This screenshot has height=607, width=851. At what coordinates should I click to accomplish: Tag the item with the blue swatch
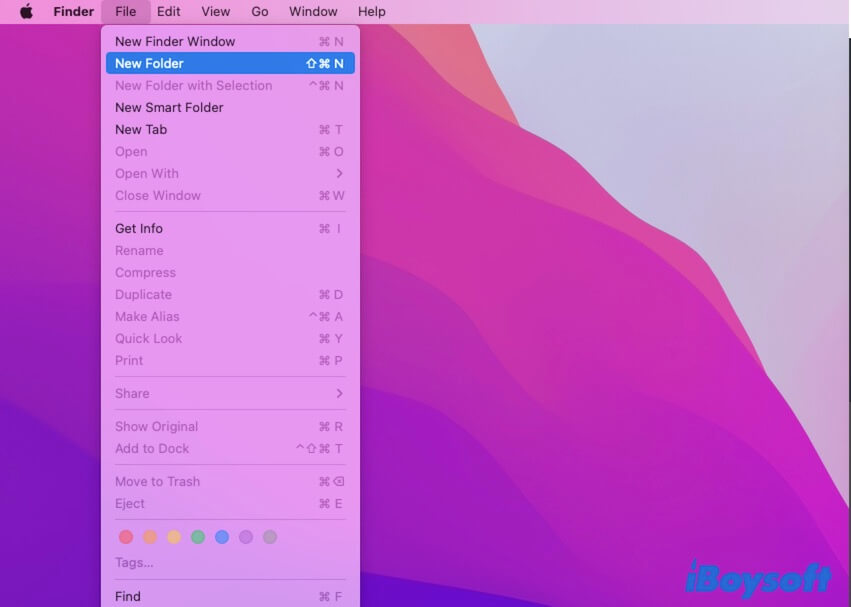tap(222, 536)
